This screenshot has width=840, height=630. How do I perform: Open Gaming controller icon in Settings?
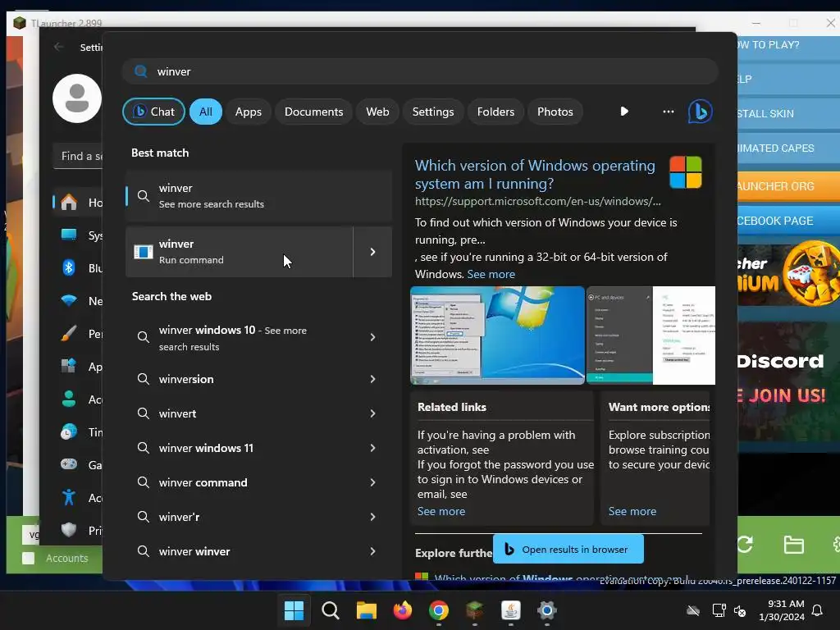[x=69, y=464]
